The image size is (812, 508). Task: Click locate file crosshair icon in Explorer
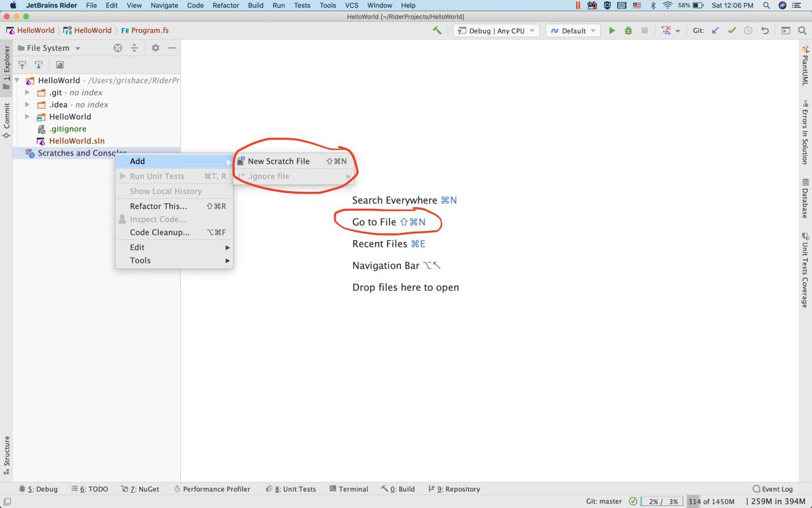(117, 48)
